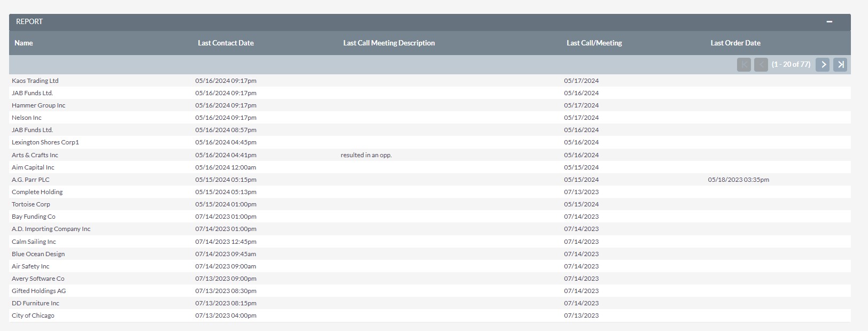Go to next page of results
This screenshot has width=868, height=331.
coord(823,65)
